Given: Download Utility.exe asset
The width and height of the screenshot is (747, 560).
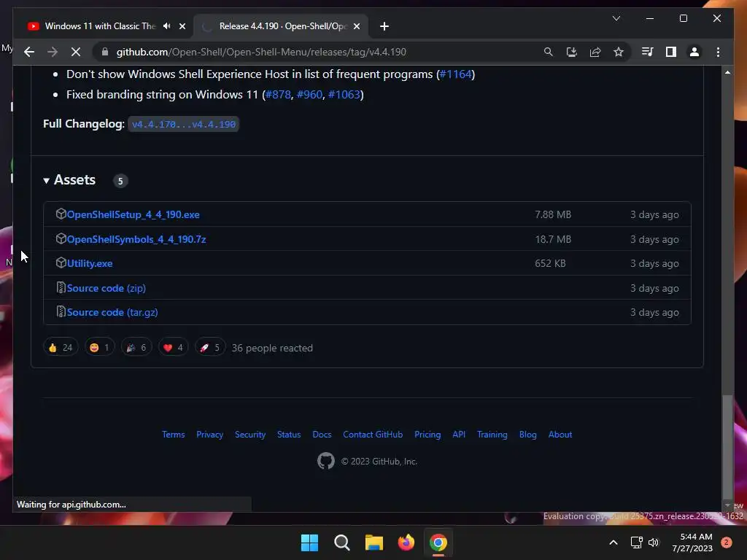Looking at the screenshot, I should pyautogui.click(x=90, y=263).
